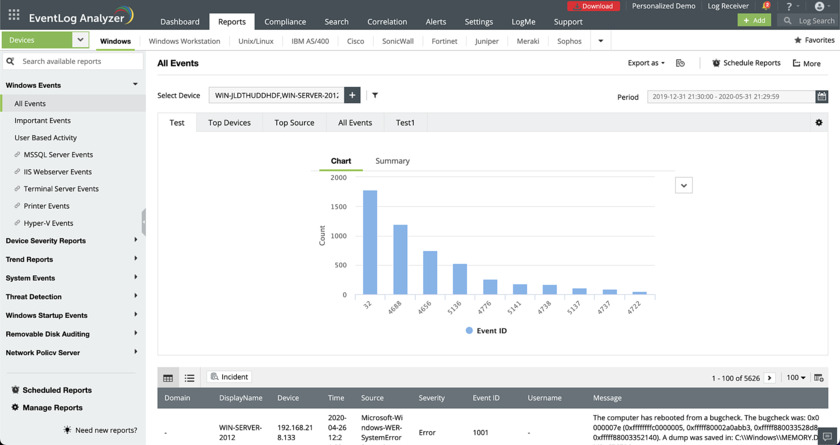
Task: Open the Dashboard tab
Action: [180, 22]
